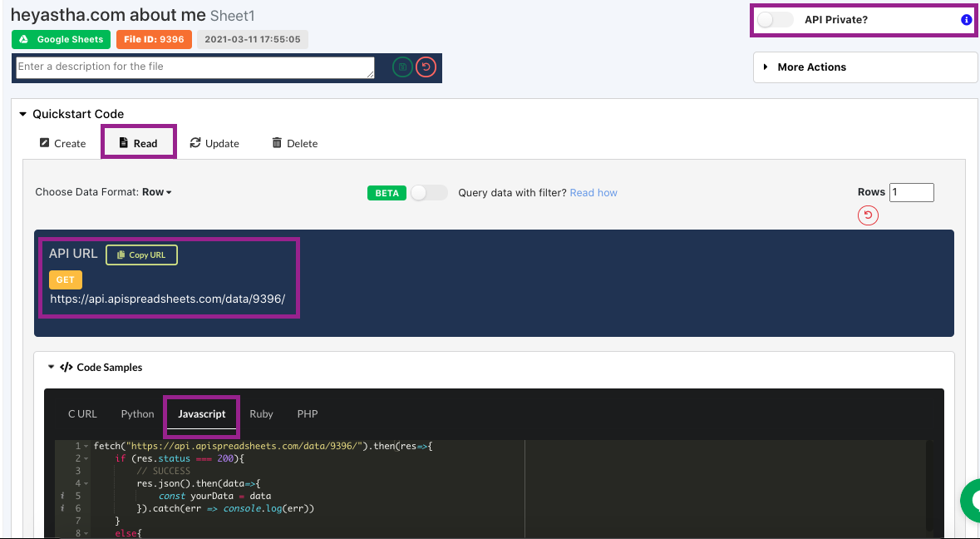Enable the Query data with filter toggle
This screenshot has width=980, height=539.
point(429,193)
